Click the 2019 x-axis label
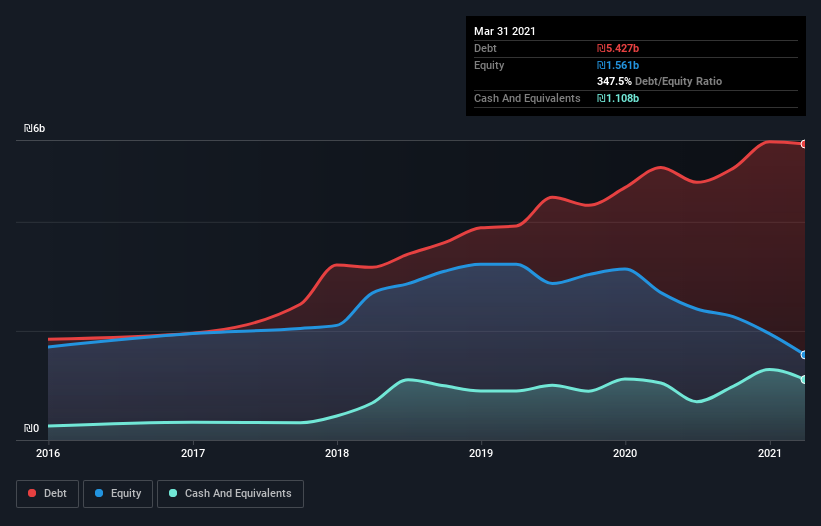This screenshot has height=526, width=821. [x=481, y=453]
